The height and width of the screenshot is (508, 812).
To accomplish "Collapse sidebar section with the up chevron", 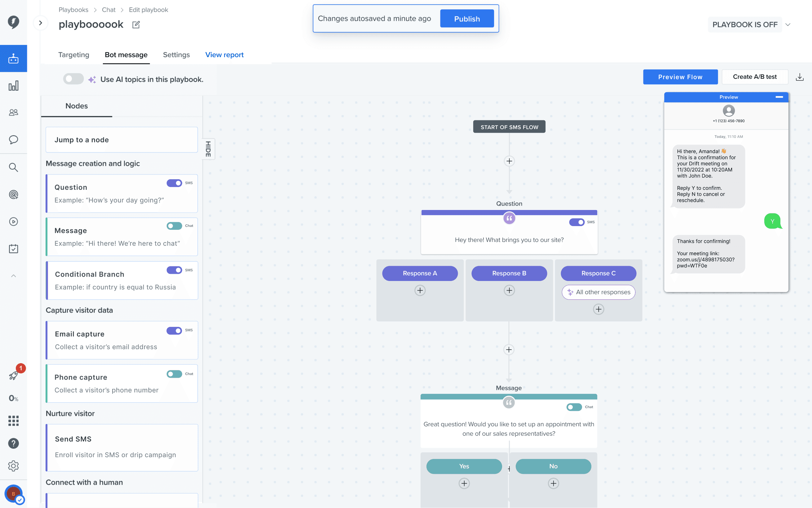I will [13, 276].
